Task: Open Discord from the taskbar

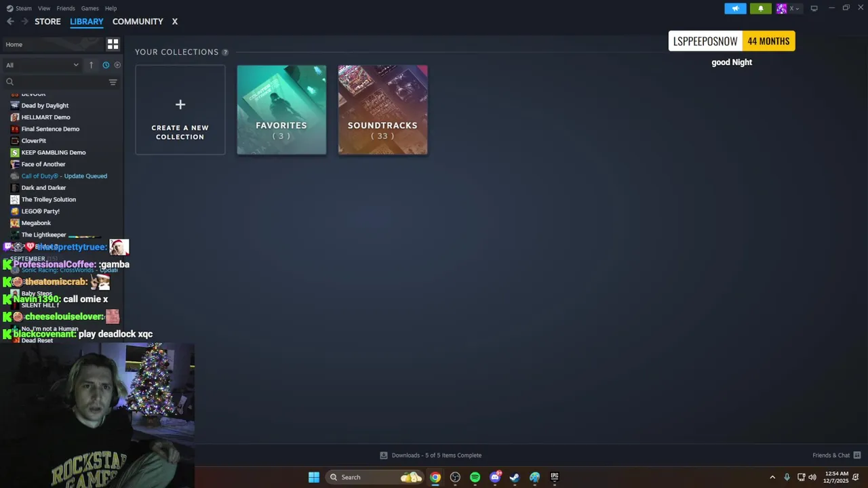Action: [495, 477]
